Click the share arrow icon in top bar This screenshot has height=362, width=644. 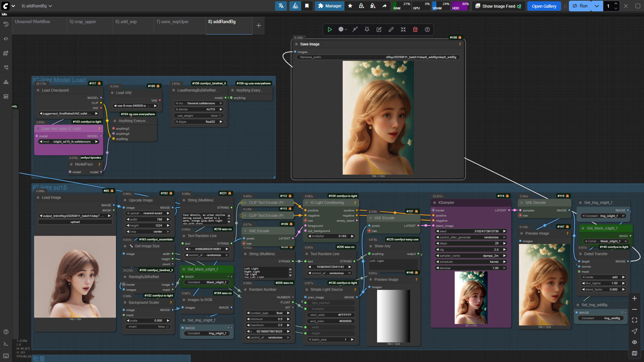point(384,6)
